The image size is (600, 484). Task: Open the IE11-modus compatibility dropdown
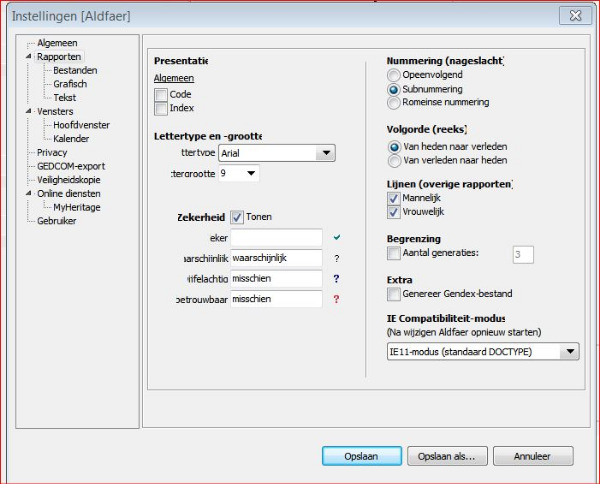(569, 351)
